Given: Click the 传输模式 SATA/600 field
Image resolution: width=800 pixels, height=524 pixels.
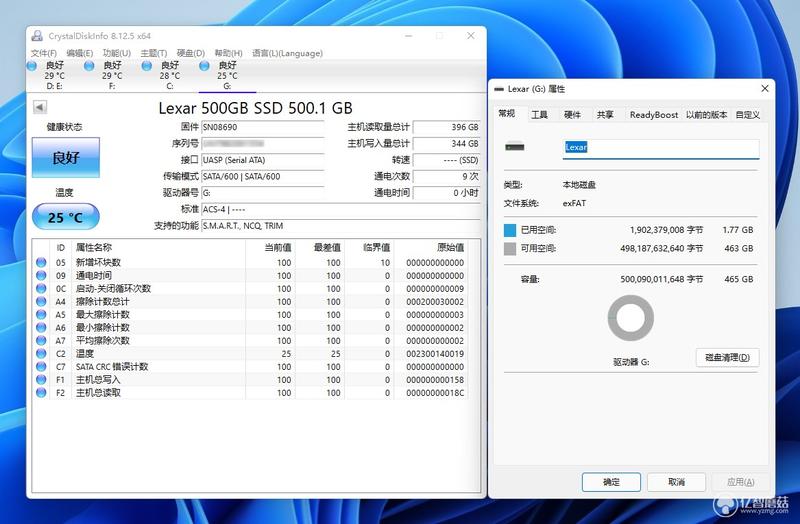Looking at the screenshot, I should click(263, 177).
